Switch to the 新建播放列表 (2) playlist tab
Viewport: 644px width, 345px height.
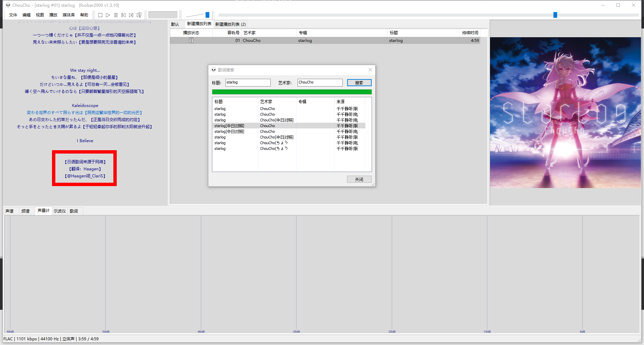click(230, 24)
